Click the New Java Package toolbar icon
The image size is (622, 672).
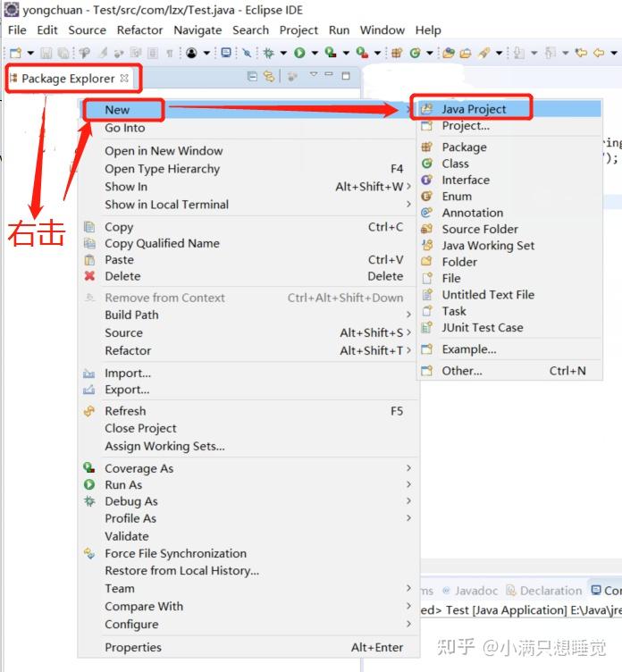pyautogui.click(x=397, y=53)
